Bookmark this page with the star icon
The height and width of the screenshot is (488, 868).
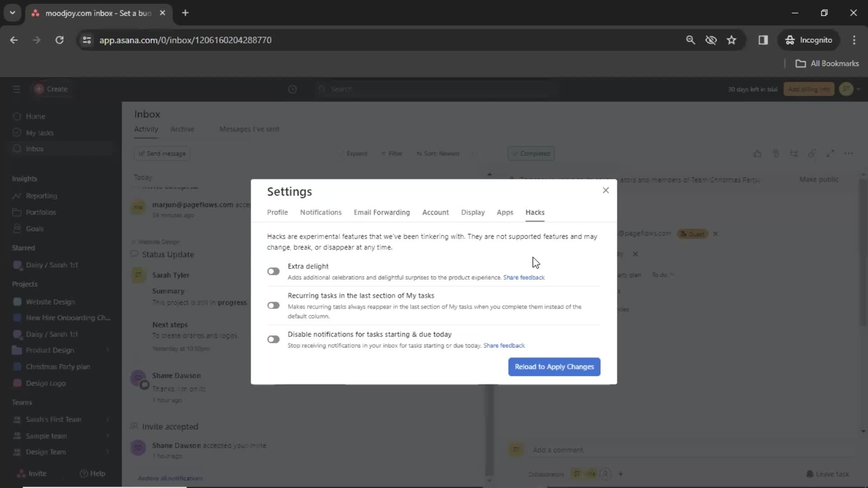731,40
